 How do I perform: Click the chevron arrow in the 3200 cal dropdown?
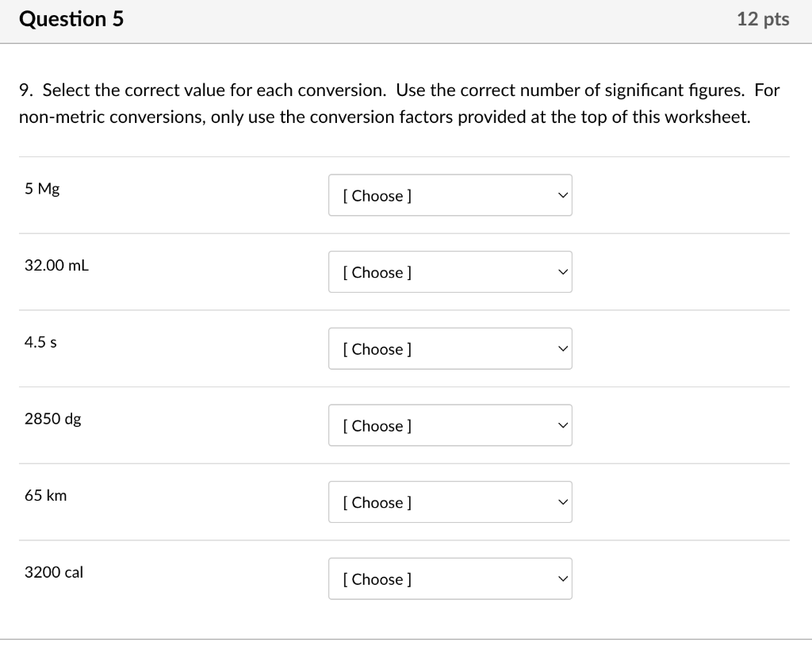coord(561,578)
